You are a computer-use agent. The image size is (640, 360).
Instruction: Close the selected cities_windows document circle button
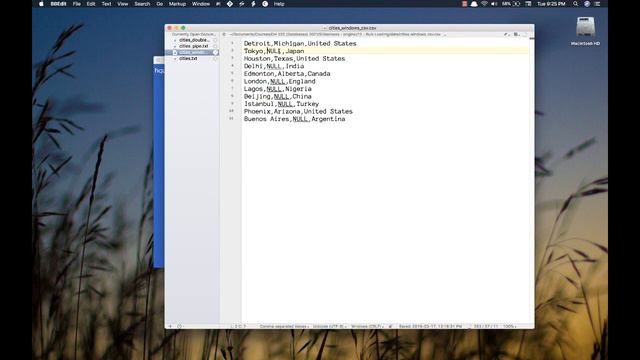pyautogui.click(x=215, y=52)
